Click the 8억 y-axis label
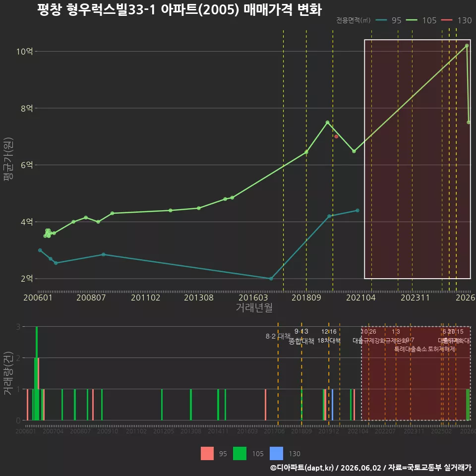 [x=27, y=108]
